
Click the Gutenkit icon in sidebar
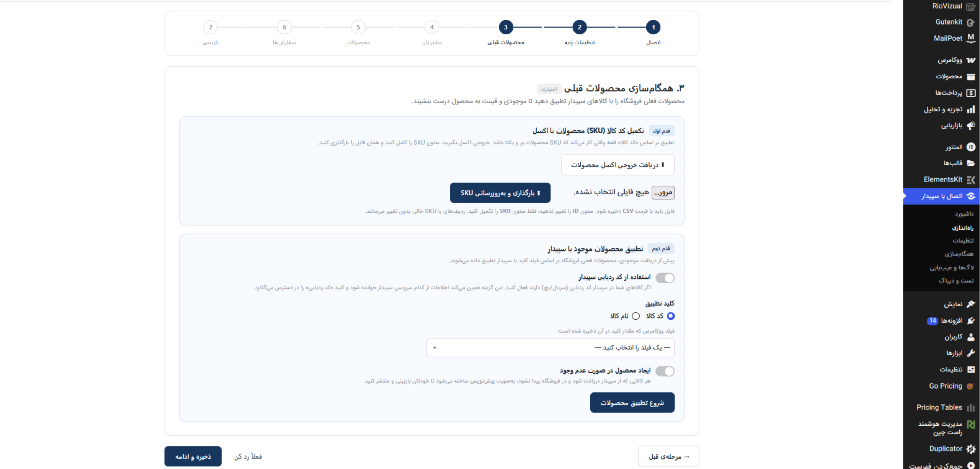970,23
